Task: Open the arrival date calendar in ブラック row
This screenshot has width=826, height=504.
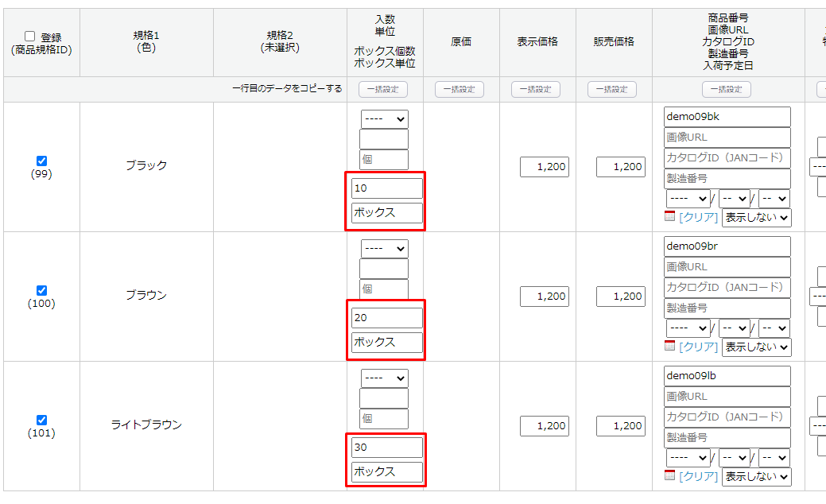Action: coord(669,216)
